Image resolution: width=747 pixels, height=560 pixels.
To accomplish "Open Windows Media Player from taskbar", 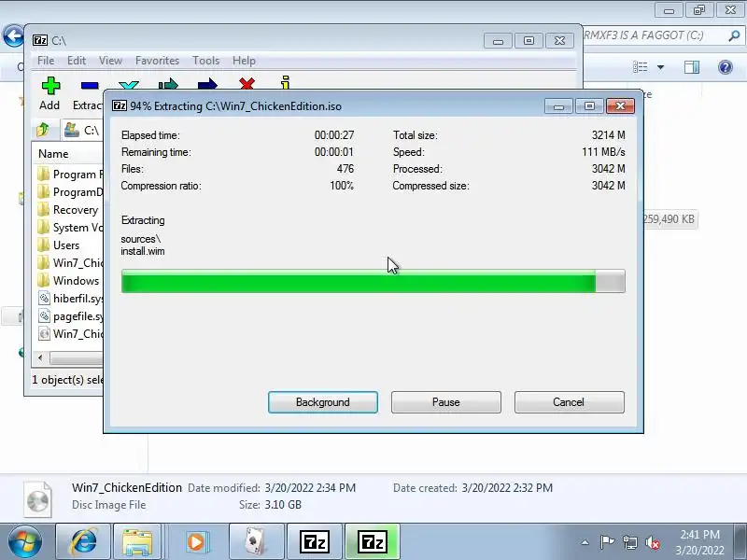I will click(x=196, y=542).
